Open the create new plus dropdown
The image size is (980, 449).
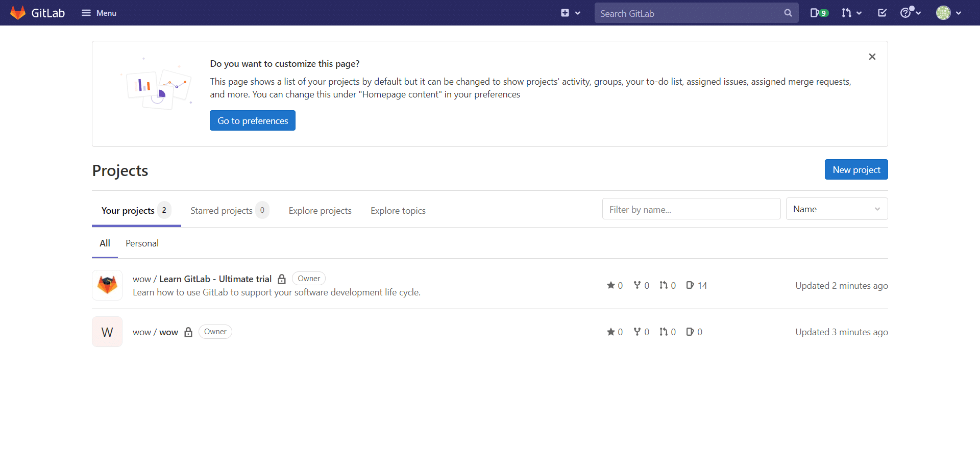pos(571,13)
